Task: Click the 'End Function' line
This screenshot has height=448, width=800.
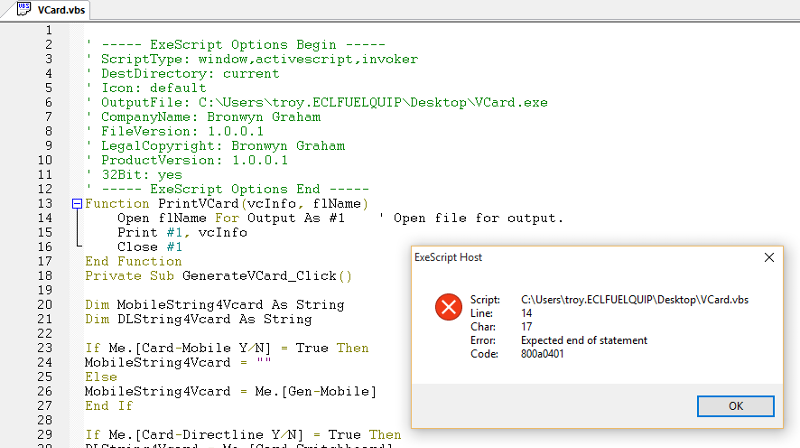Action: (x=133, y=262)
